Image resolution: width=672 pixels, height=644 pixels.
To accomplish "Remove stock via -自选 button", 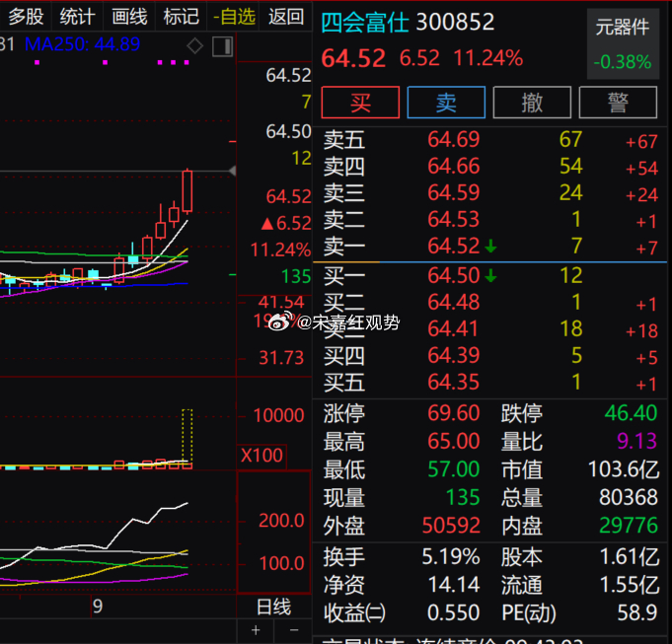I will pos(234,16).
